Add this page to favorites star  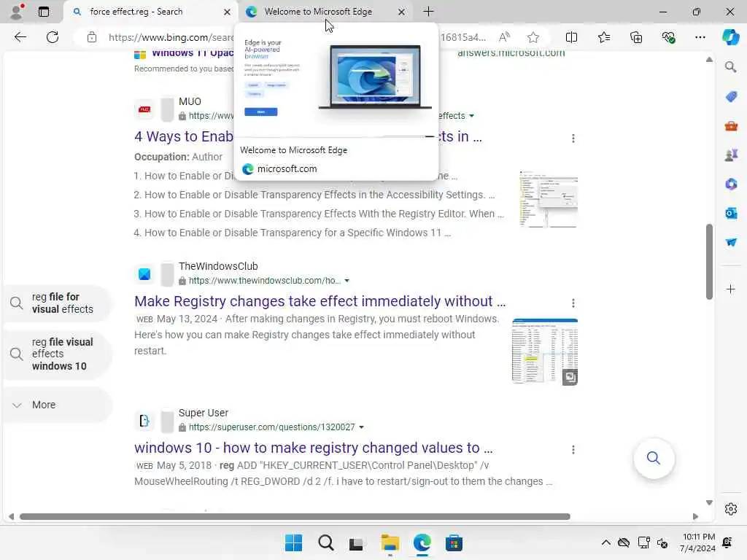point(533,37)
